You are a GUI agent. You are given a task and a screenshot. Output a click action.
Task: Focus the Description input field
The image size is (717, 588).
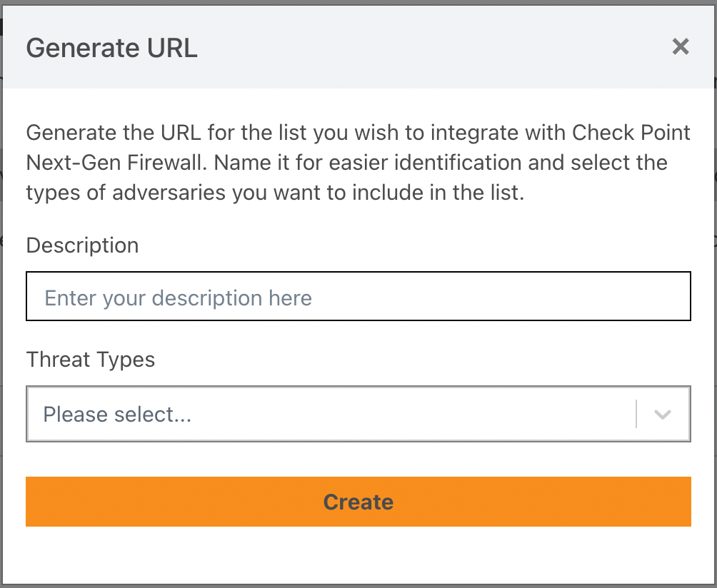(358, 296)
